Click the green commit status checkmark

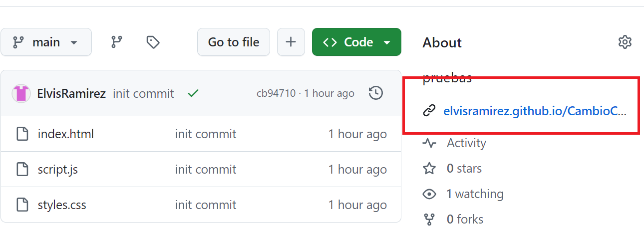pos(192,93)
